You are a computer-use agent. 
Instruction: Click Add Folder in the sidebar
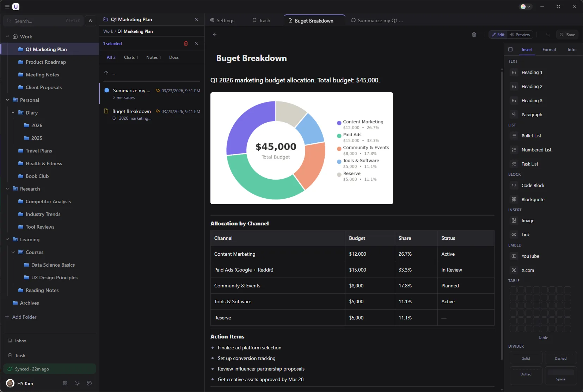pyautogui.click(x=24, y=317)
